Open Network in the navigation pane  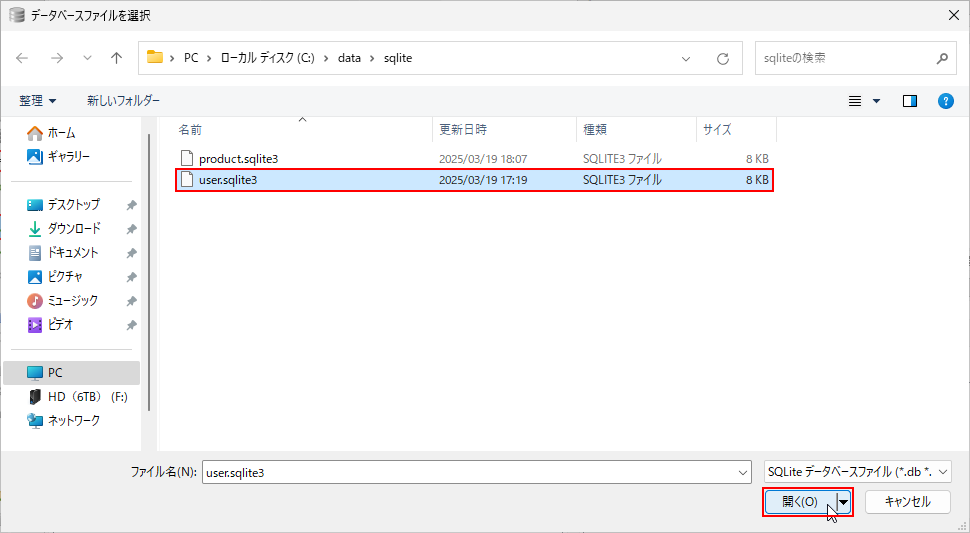coord(73,420)
